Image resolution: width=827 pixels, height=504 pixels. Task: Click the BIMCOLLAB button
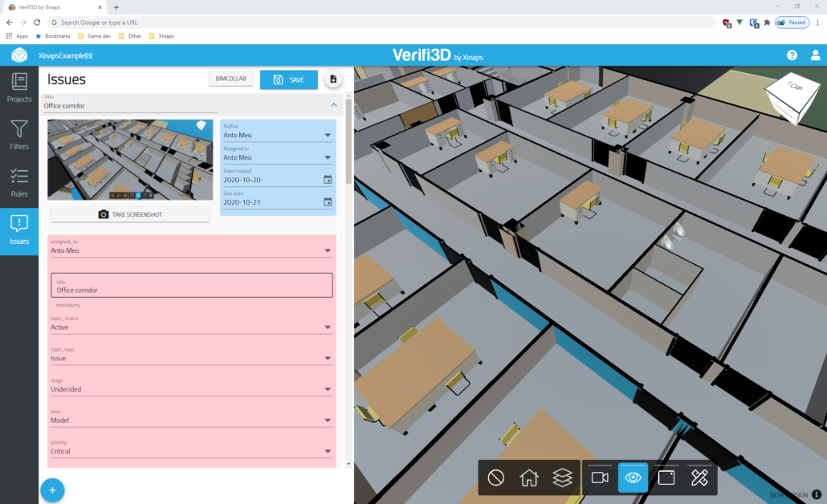point(230,79)
